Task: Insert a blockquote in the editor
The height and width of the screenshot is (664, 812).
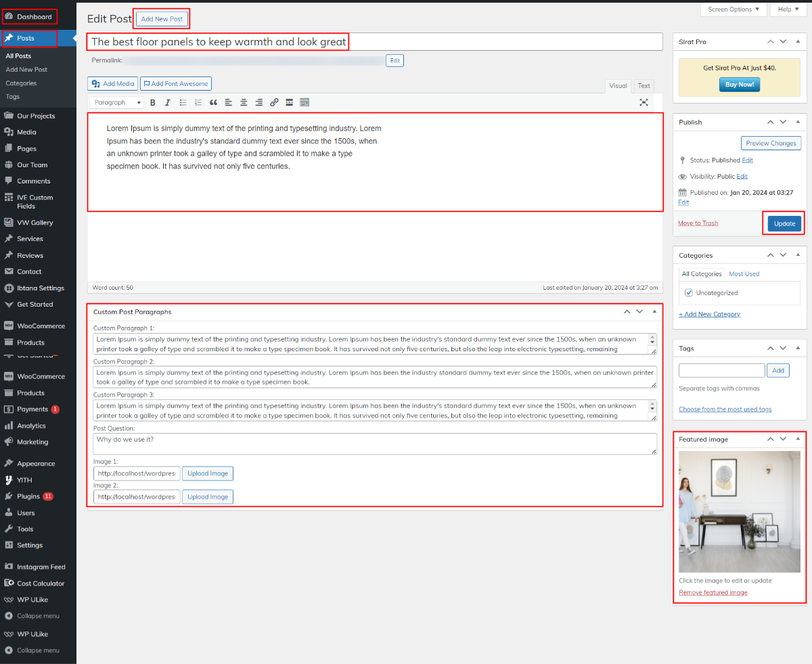Action: click(x=213, y=103)
